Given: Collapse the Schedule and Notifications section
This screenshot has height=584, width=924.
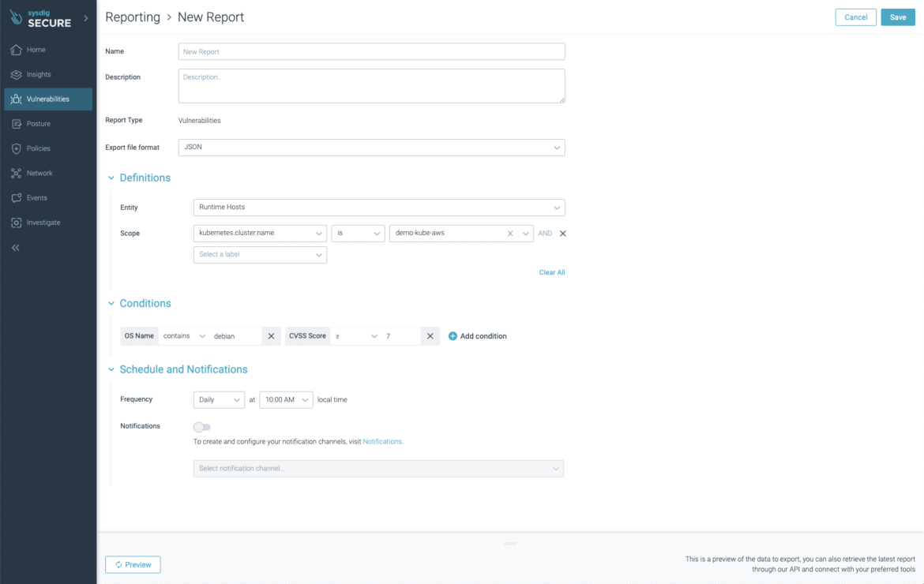Looking at the screenshot, I should pyautogui.click(x=111, y=369).
